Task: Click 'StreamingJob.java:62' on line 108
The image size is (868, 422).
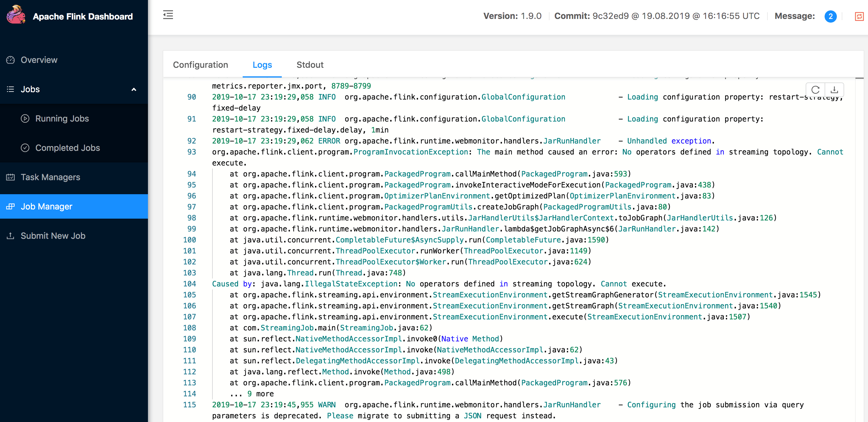Action: (x=384, y=328)
